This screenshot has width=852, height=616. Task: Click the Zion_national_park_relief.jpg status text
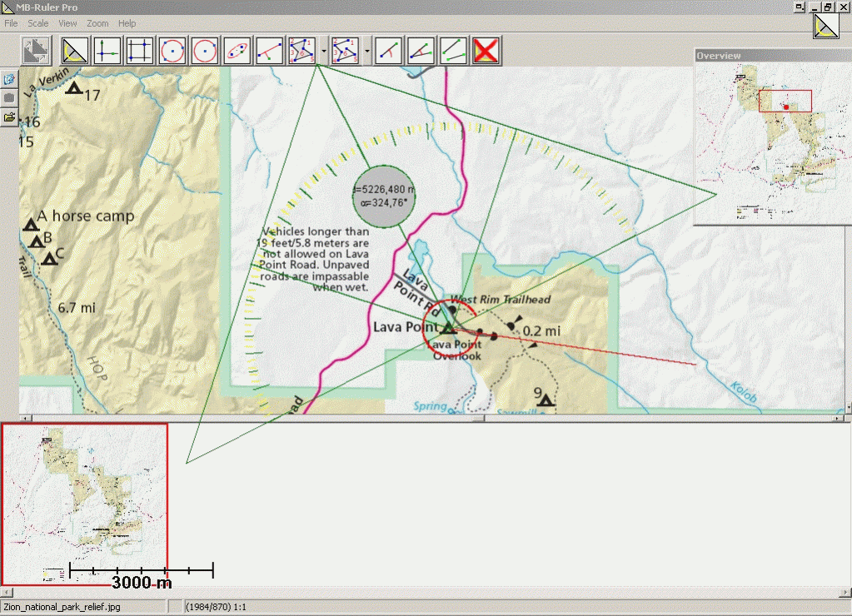pyautogui.click(x=62, y=607)
